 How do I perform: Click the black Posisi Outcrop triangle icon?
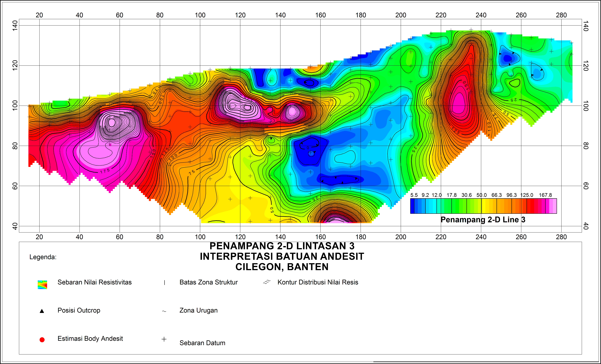coord(42,311)
